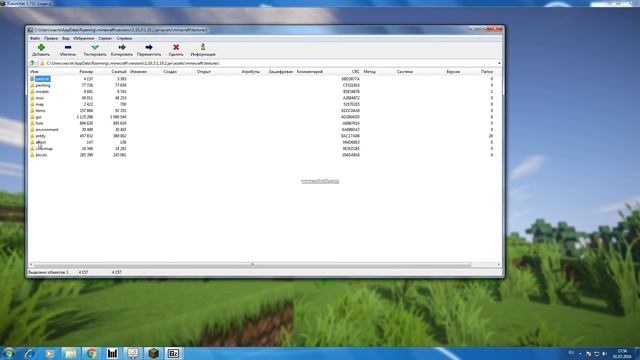The width and height of the screenshot is (640, 360).
Task: Go up one folder with the green arrow
Action: click(32, 63)
